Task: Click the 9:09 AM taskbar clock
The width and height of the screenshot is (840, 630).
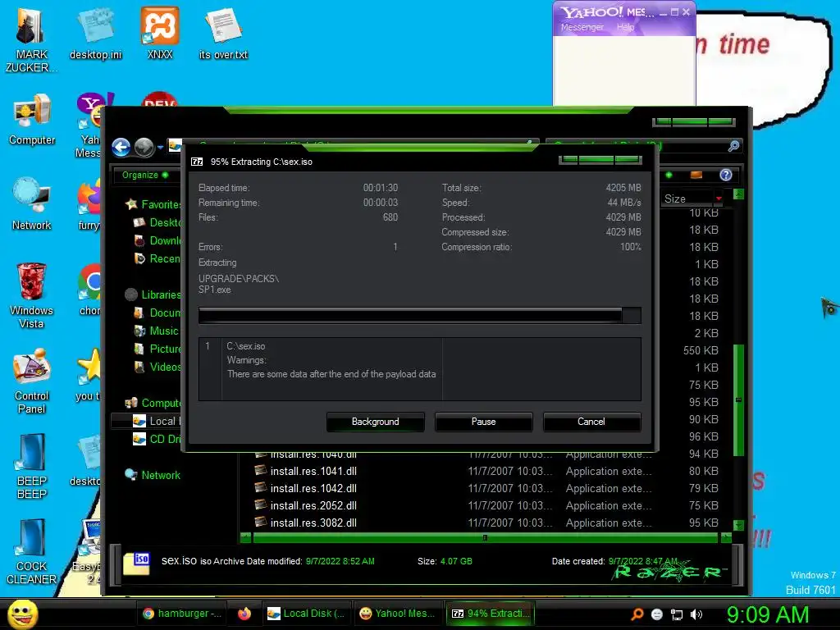Action: 767,614
